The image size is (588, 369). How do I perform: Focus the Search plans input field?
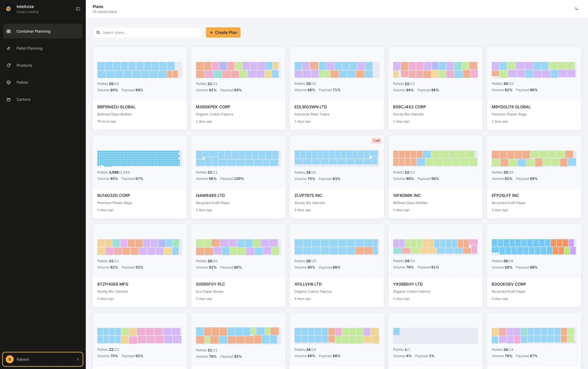tap(147, 32)
